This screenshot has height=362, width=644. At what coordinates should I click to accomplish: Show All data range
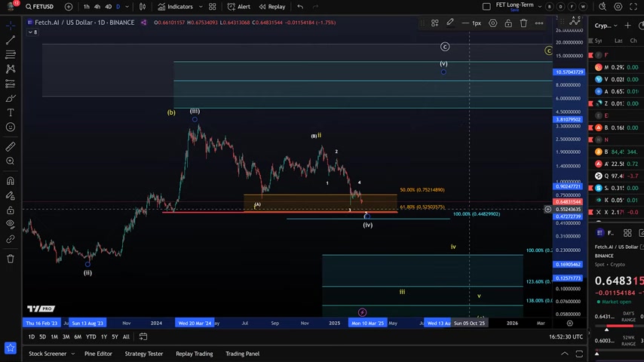click(x=126, y=336)
